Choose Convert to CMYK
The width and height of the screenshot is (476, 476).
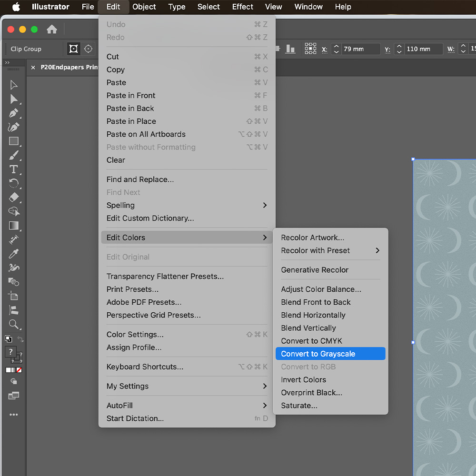330,341
